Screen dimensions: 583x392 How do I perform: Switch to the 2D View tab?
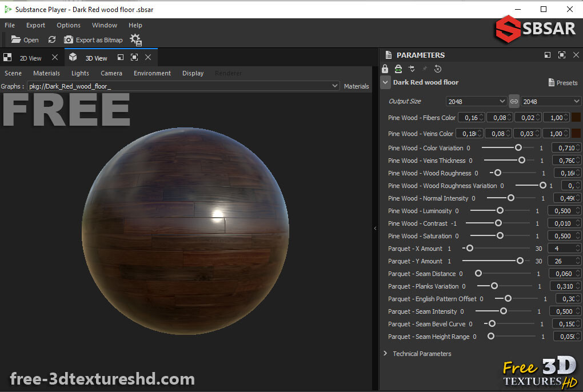(x=31, y=57)
